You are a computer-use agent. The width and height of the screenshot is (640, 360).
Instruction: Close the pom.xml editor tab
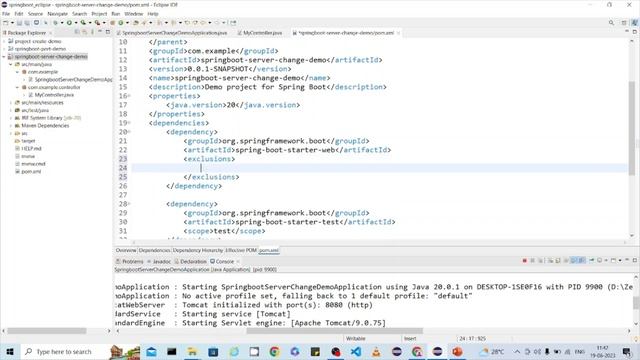click(398, 33)
